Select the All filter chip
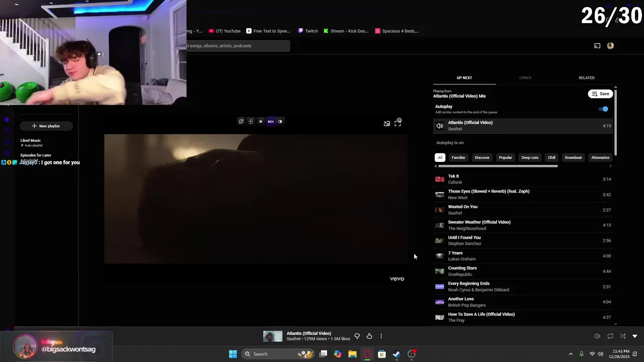 pos(440,157)
